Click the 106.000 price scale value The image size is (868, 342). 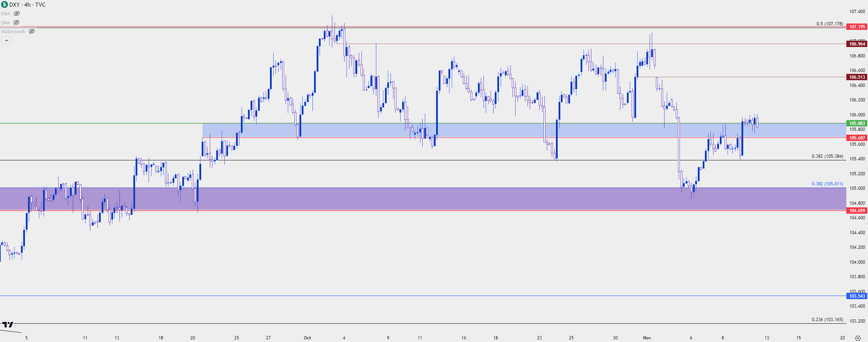coord(857,115)
